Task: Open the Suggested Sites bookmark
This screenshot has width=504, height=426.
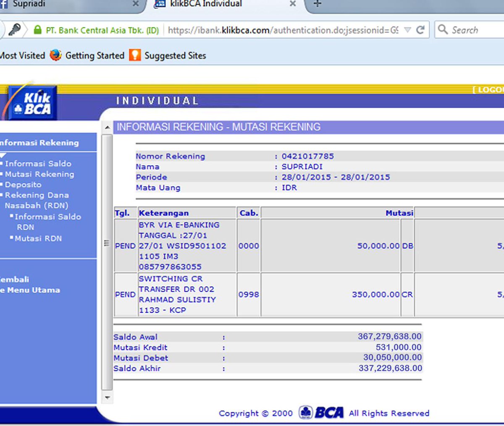Action: point(175,55)
